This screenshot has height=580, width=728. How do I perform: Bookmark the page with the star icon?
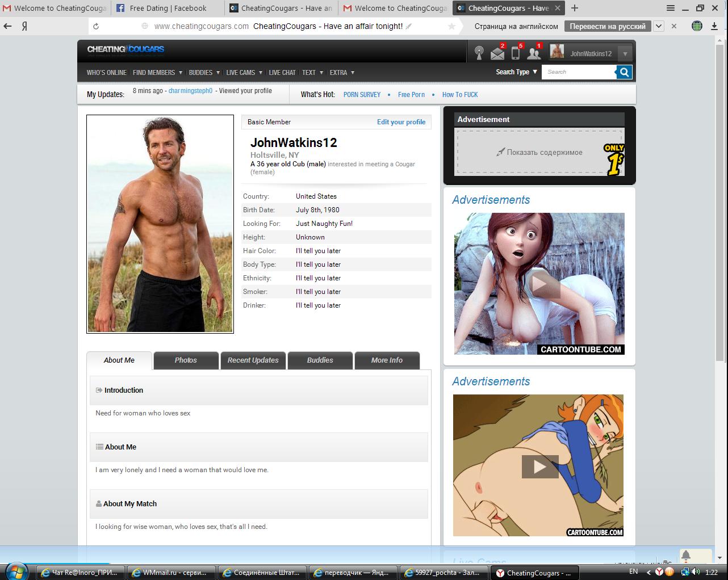(451, 26)
